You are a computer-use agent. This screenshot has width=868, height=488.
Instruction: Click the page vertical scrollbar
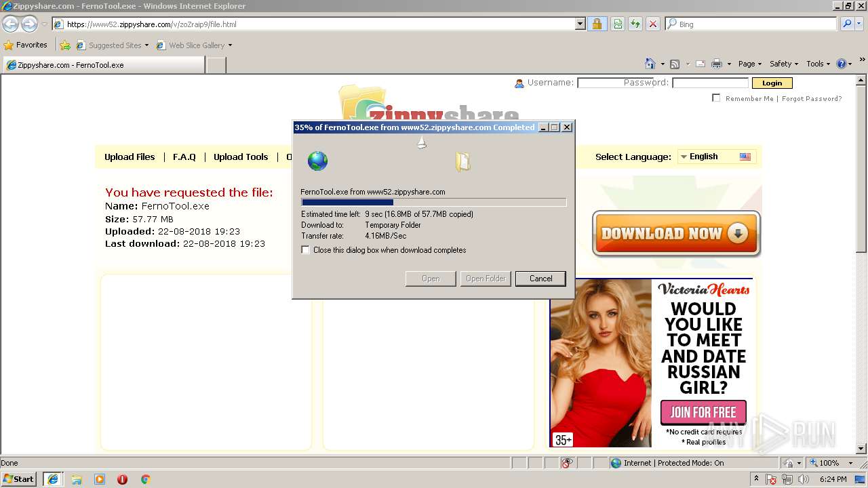[x=862, y=264]
